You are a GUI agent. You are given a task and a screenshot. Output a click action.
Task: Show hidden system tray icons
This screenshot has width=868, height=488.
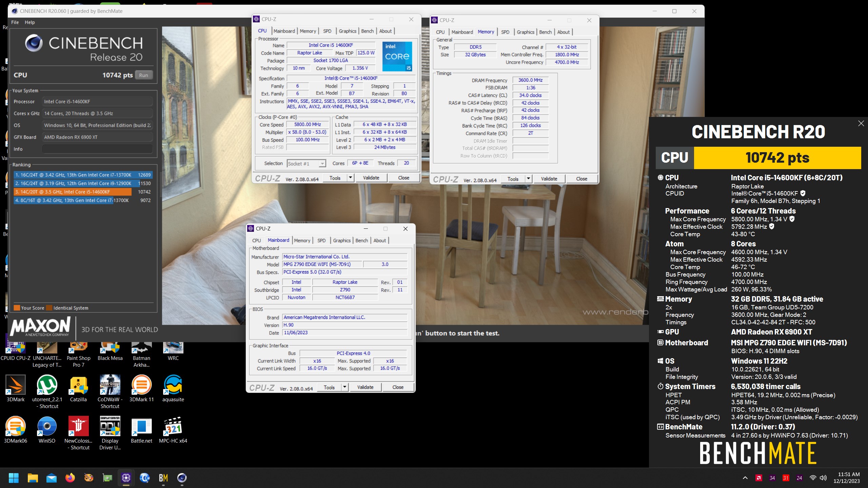click(745, 478)
